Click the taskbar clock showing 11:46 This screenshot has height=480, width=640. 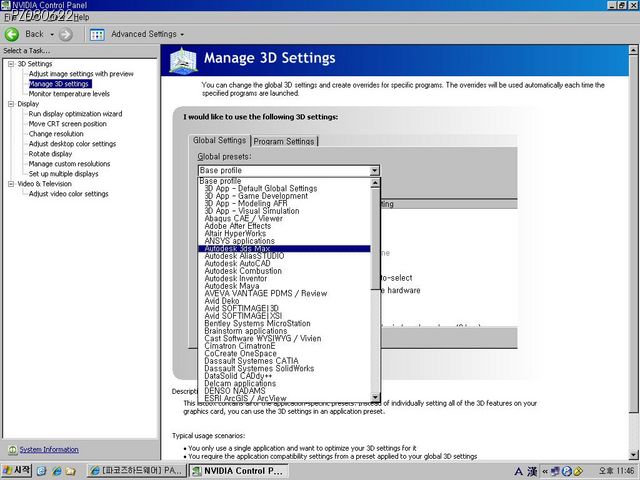616,471
